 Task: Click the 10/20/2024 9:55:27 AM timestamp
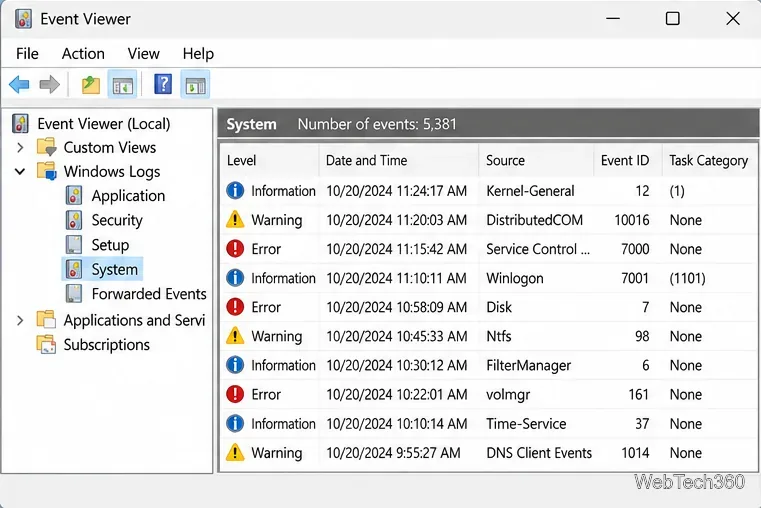pyautogui.click(x=393, y=453)
